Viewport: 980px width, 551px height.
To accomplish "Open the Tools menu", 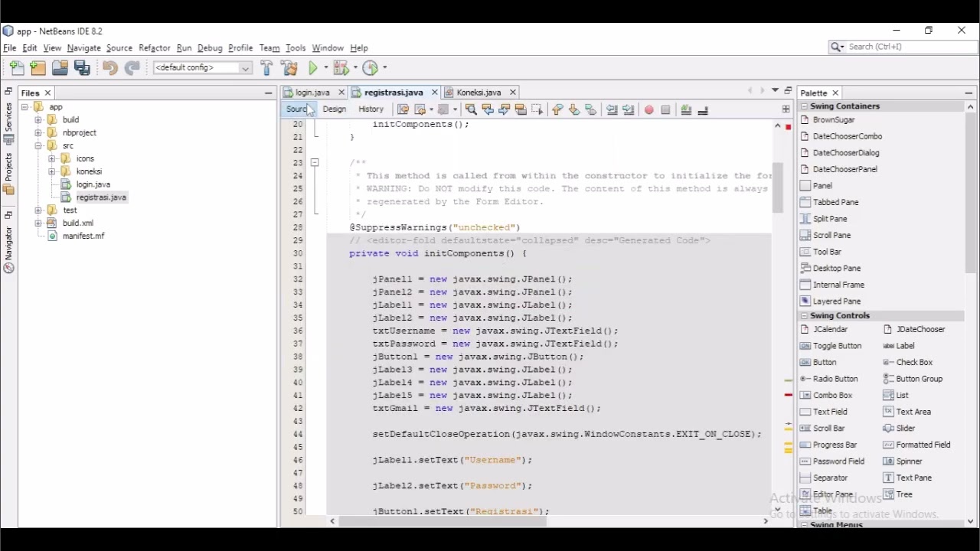I will 296,48.
